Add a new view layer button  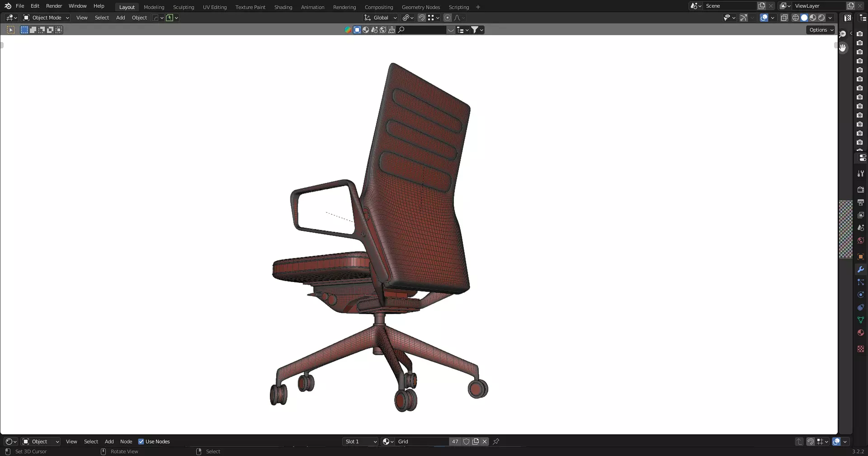click(x=850, y=6)
